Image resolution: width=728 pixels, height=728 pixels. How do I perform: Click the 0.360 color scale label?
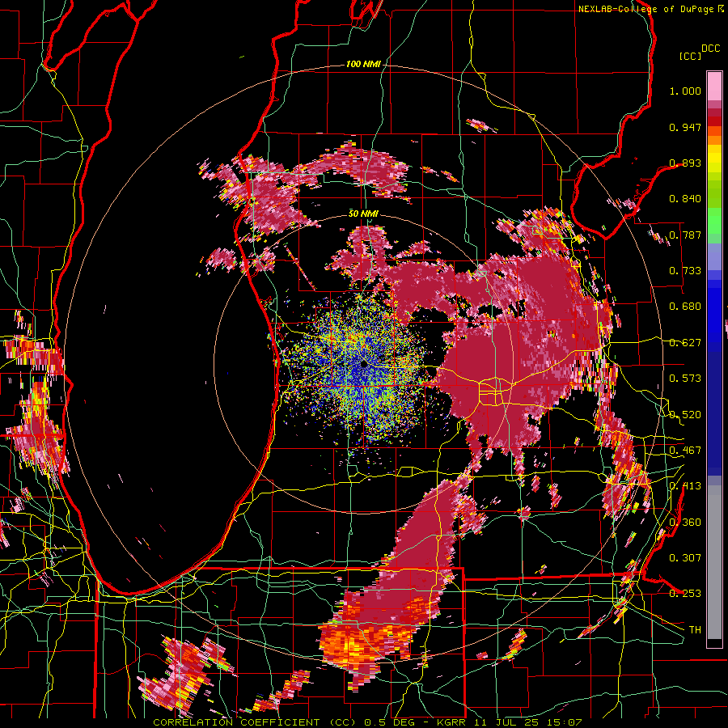coord(685,523)
